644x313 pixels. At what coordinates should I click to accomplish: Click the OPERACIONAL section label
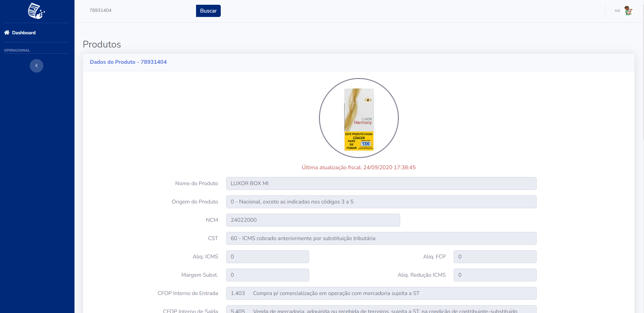point(17,50)
